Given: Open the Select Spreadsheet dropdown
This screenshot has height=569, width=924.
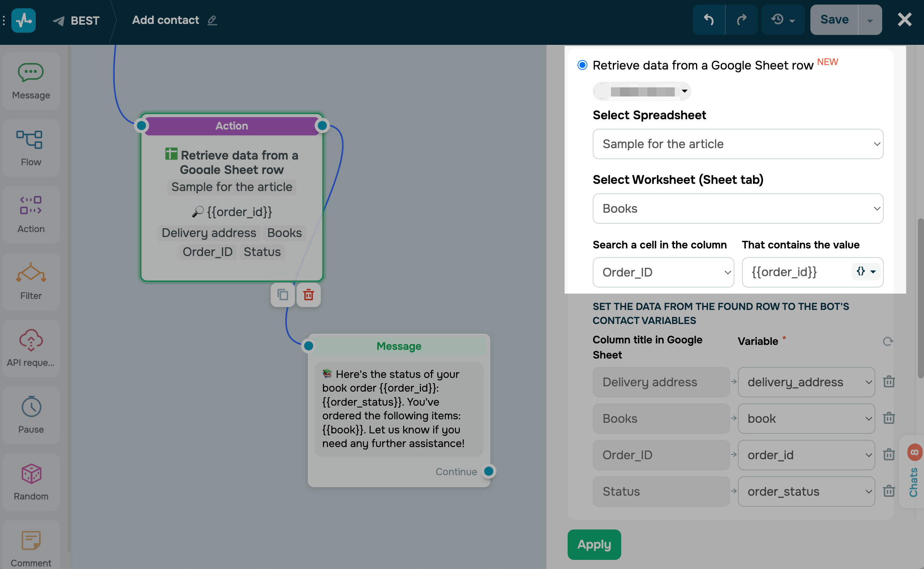Looking at the screenshot, I should click(737, 144).
